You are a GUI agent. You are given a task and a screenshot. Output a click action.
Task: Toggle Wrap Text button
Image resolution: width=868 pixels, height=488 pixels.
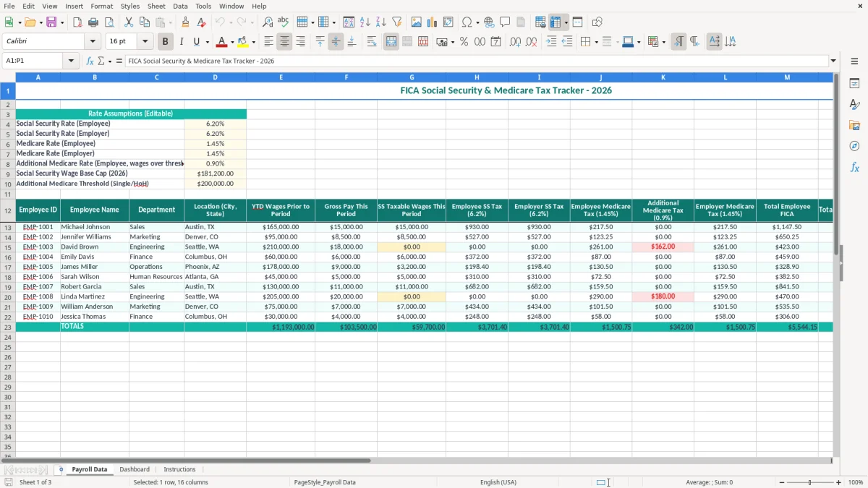[x=372, y=42]
